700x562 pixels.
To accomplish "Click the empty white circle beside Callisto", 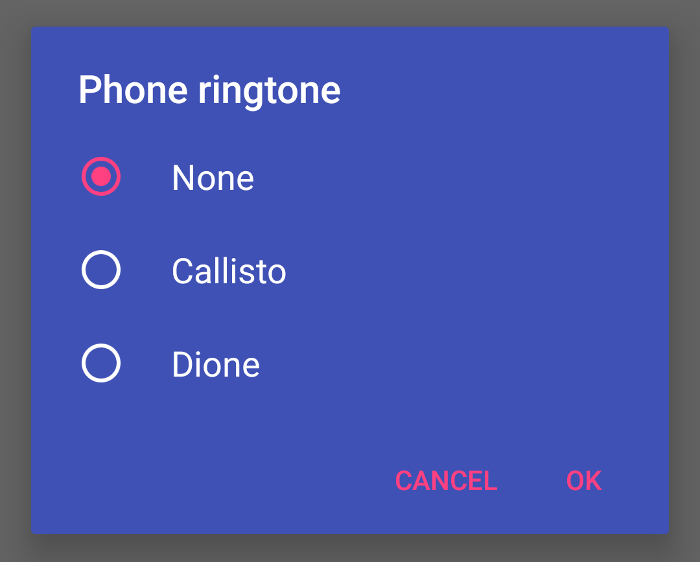I will pos(101,270).
